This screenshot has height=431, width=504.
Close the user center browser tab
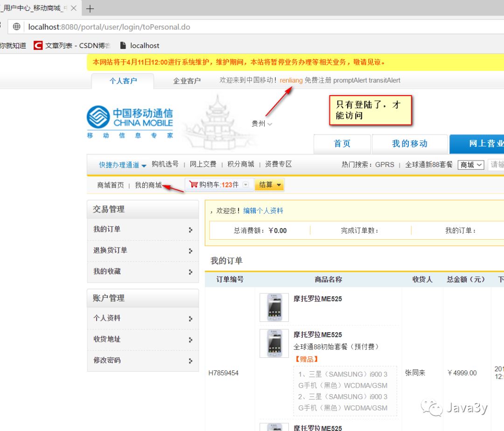74,8
